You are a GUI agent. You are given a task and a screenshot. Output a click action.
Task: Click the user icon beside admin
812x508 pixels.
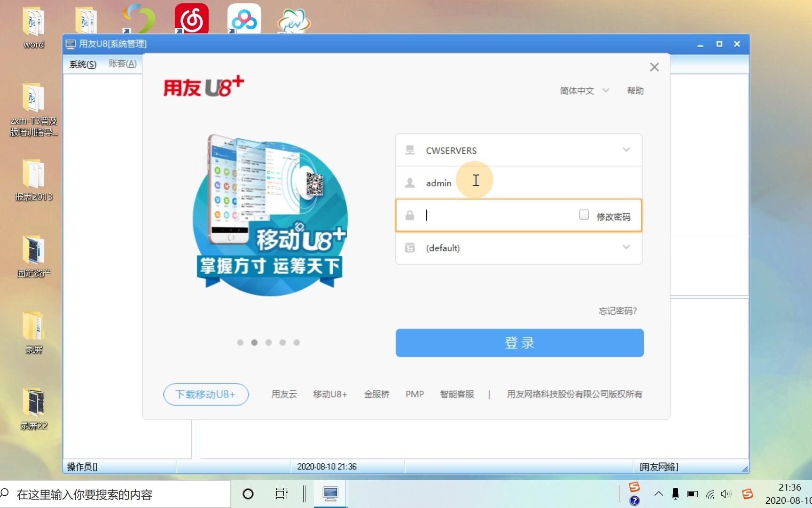[410, 183]
